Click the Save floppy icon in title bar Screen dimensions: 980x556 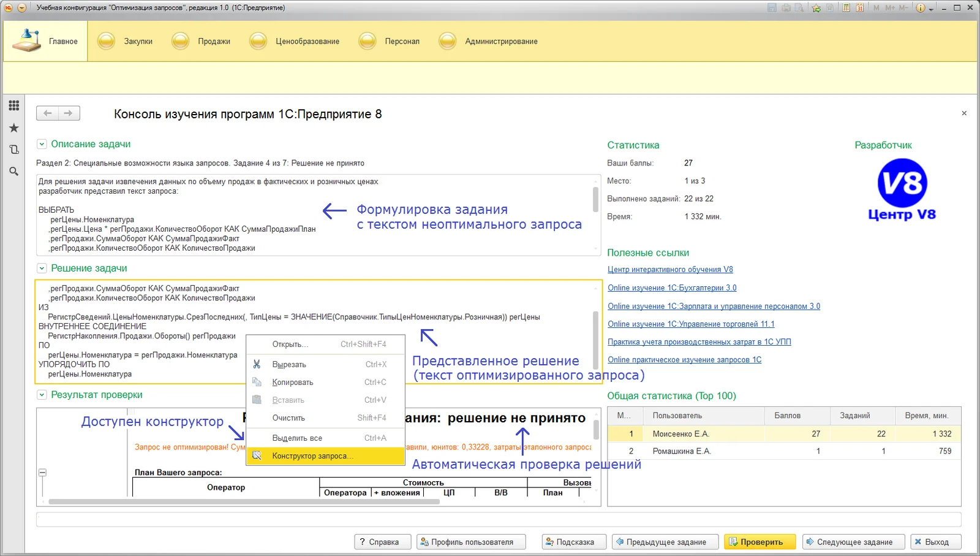click(x=772, y=8)
